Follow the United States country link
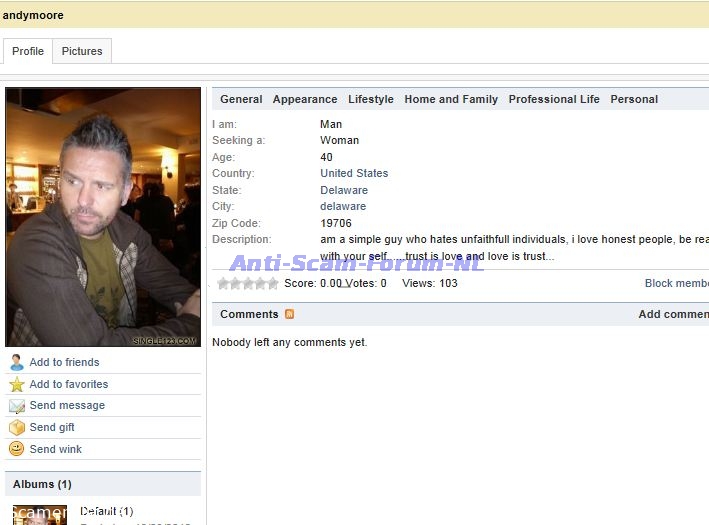The image size is (709, 525). (x=354, y=173)
